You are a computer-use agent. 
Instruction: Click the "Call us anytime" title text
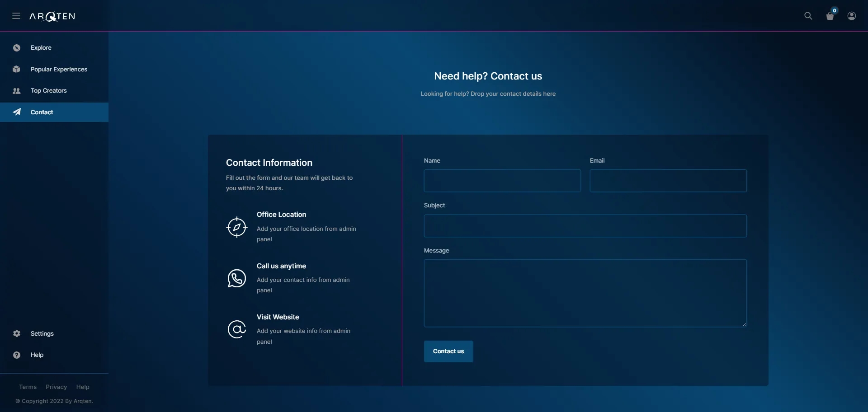point(281,266)
